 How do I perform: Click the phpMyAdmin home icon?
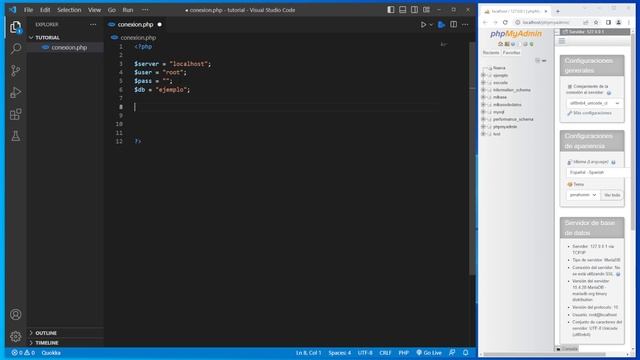pyautogui.click(x=500, y=44)
